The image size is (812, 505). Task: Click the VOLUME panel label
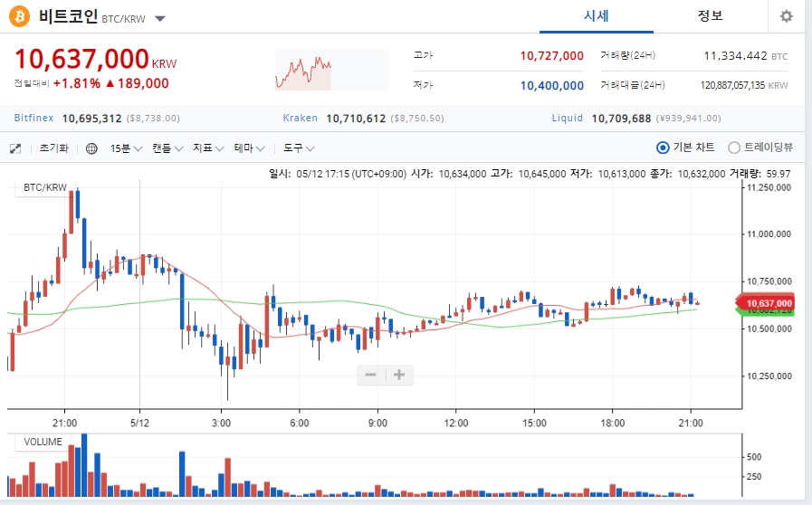click(43, 442)
